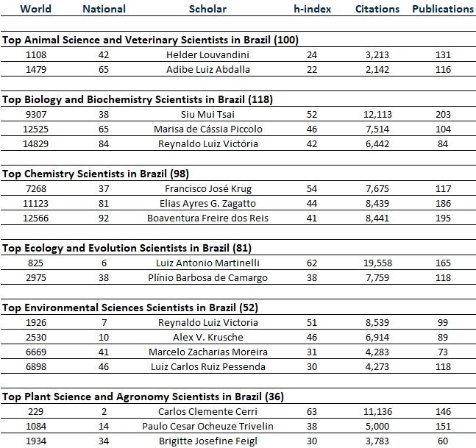Click world rank 14829 in table
This screenshot has height=448, width=476.
click(35, 143)
